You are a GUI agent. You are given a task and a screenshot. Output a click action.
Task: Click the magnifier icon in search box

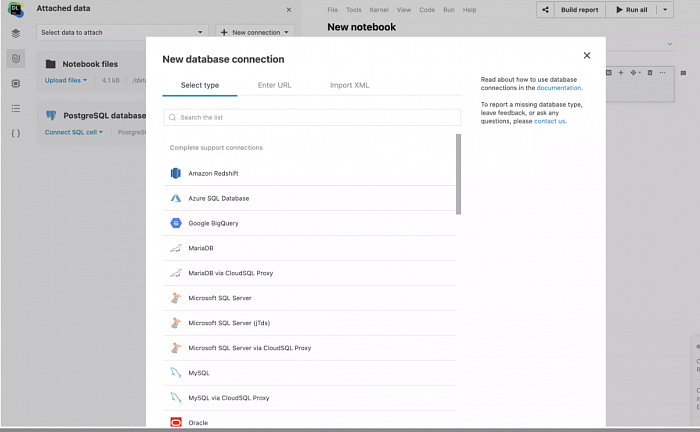click(172, 117)
